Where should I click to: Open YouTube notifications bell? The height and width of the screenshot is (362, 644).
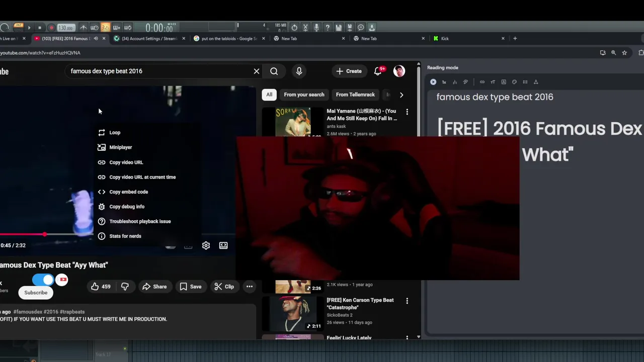tap(378, 71)
